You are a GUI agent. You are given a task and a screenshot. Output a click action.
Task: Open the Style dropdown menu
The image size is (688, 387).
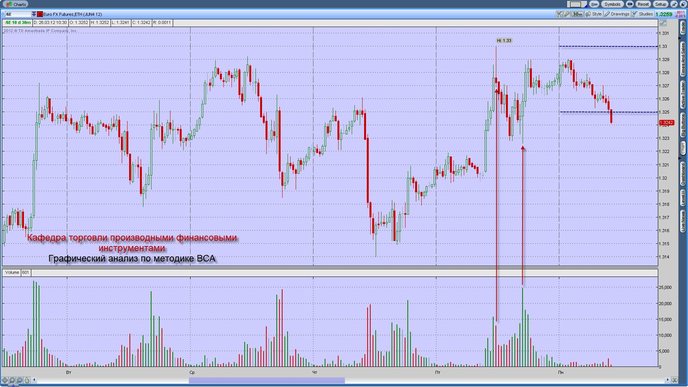coord(594,14)
